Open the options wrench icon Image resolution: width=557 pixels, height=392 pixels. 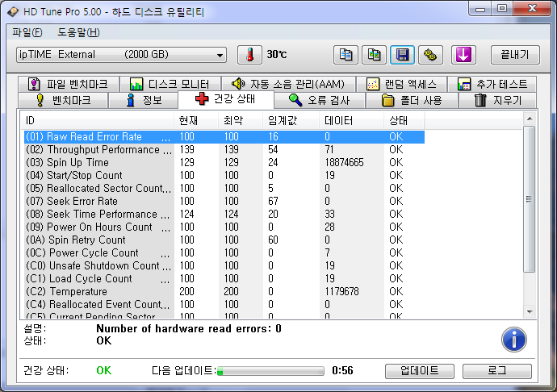[x=430, y=55]
